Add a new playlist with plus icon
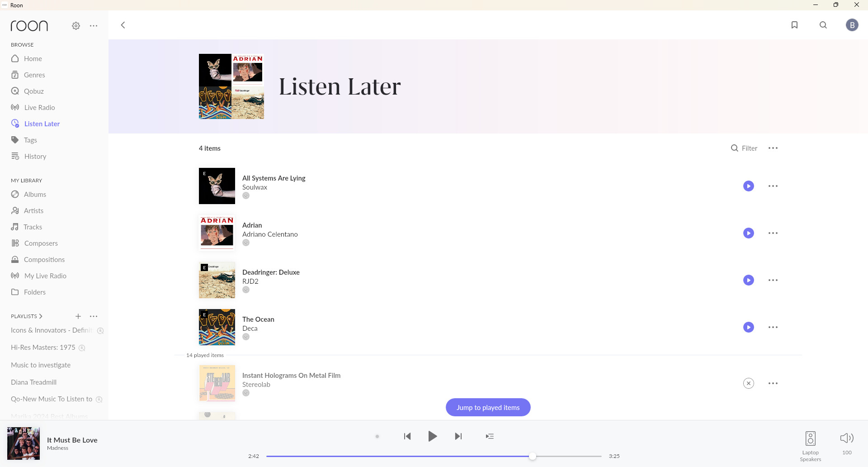 78,316
